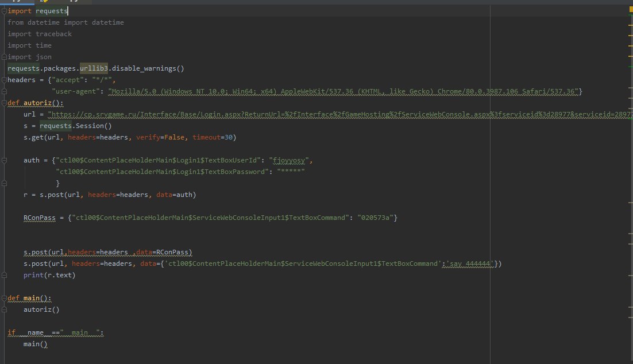633x364 pixels.
Task: Click the Mozilla/5.0 user-agent string value
Action: coord(343,92)
